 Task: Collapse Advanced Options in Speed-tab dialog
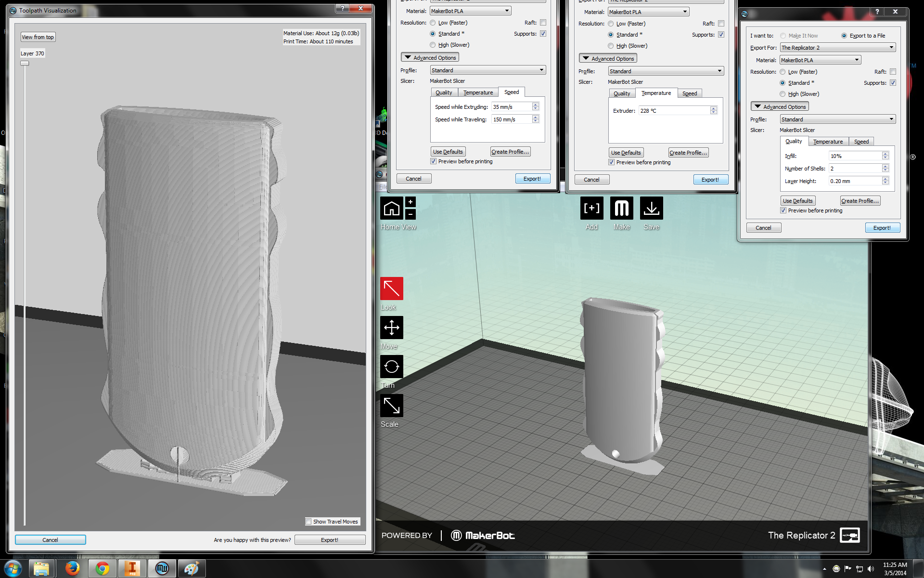coord(430,57)
